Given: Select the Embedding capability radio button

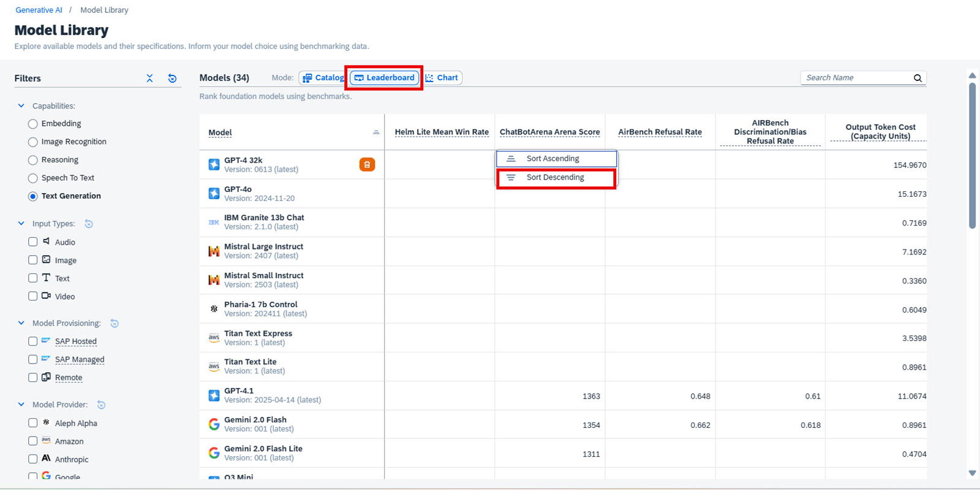Looking at the screenshot, I should [33, 124].
